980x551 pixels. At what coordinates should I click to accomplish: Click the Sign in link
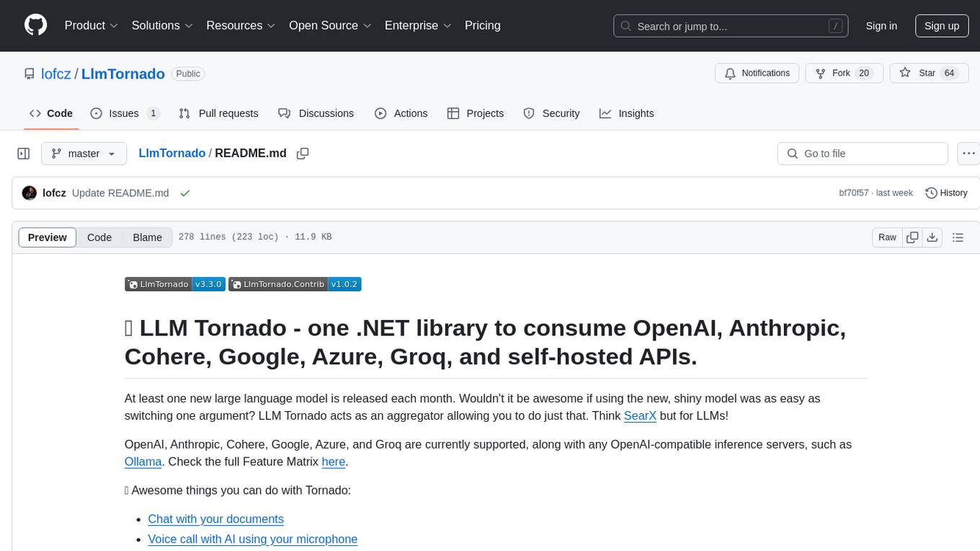click(x=881, y=26)
